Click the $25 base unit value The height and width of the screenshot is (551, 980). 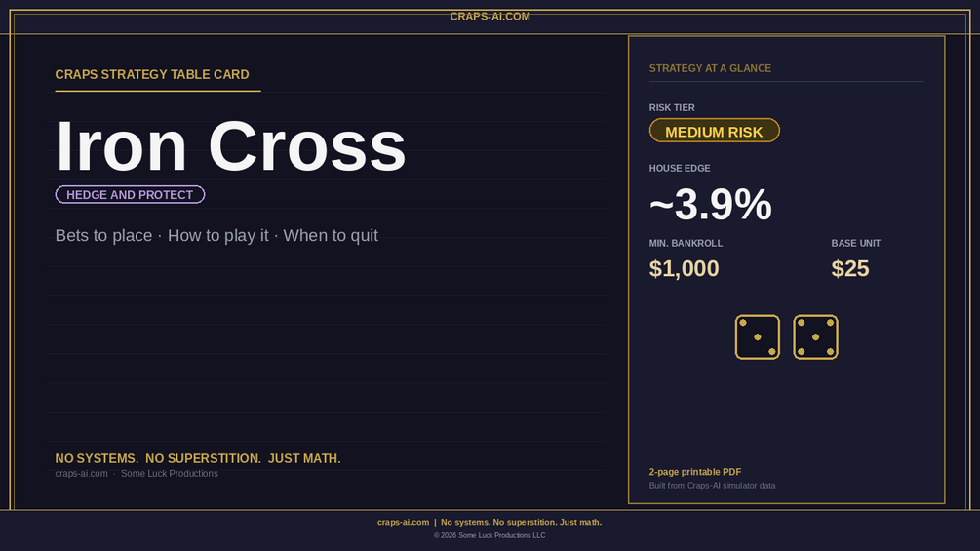(x=850, y=268)
